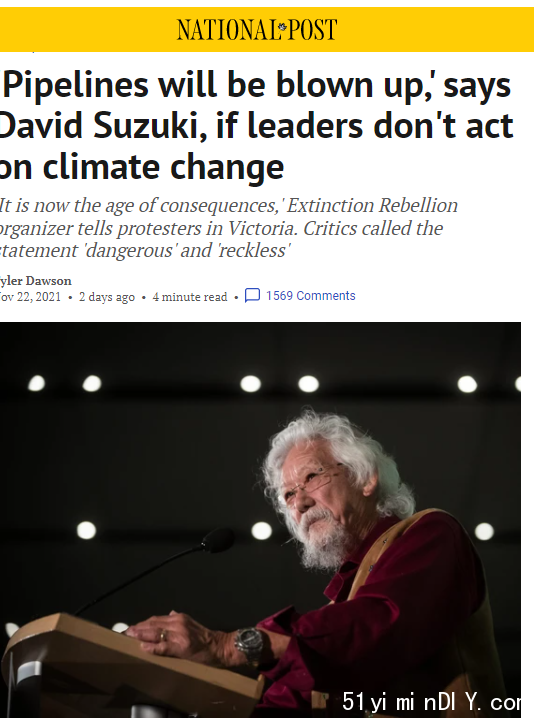Click the 'dangerous' and 'reckless' subheadline line

tap(144, 250)
